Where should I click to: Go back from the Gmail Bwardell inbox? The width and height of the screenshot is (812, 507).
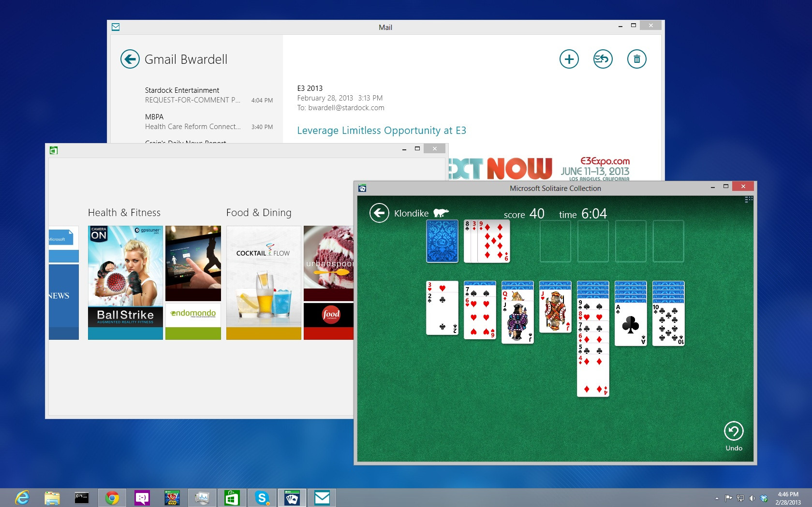click(x=130, y=59)
